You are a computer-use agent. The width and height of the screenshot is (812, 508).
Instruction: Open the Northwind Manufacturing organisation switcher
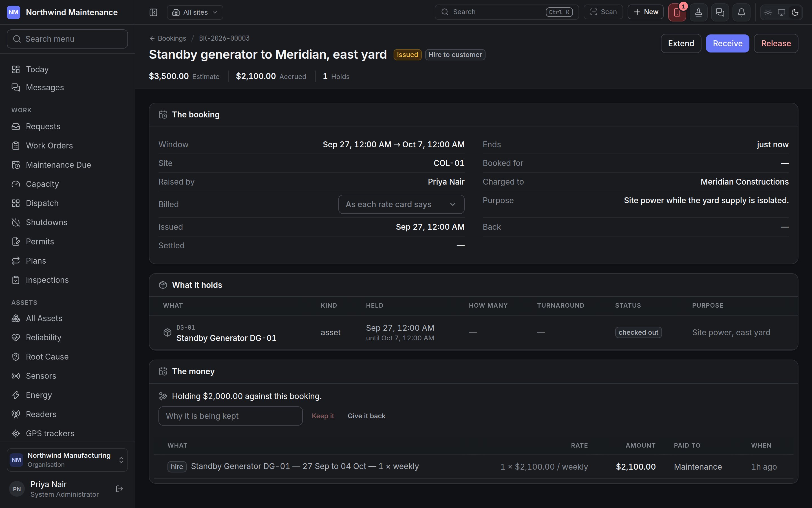[67, 460]
